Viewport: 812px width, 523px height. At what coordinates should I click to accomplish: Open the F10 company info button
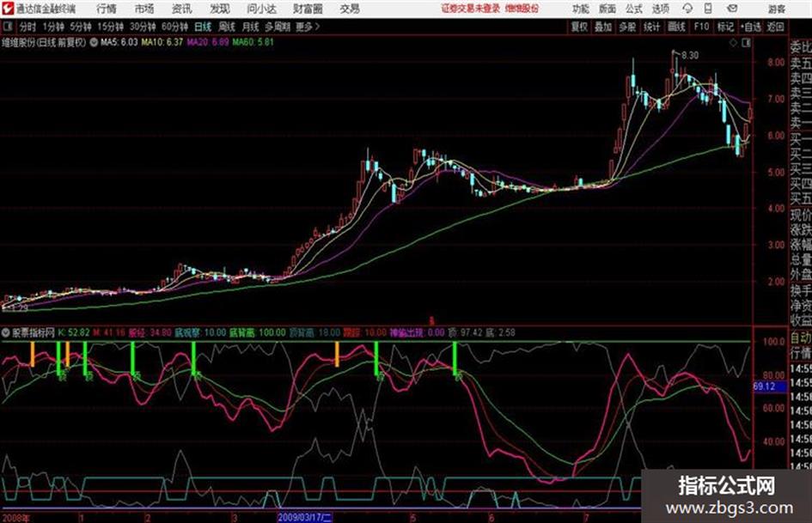702,27
